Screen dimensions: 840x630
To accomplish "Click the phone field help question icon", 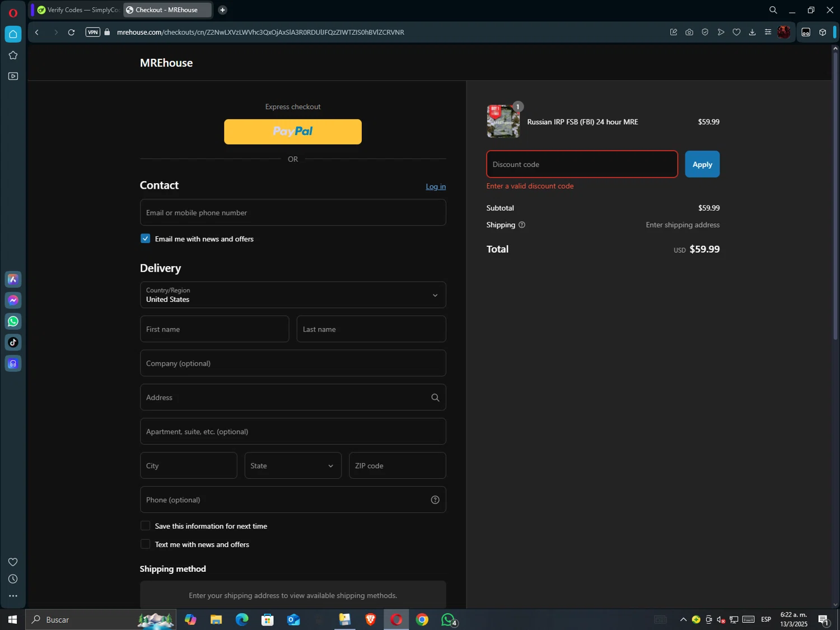I will pos(435,500).
